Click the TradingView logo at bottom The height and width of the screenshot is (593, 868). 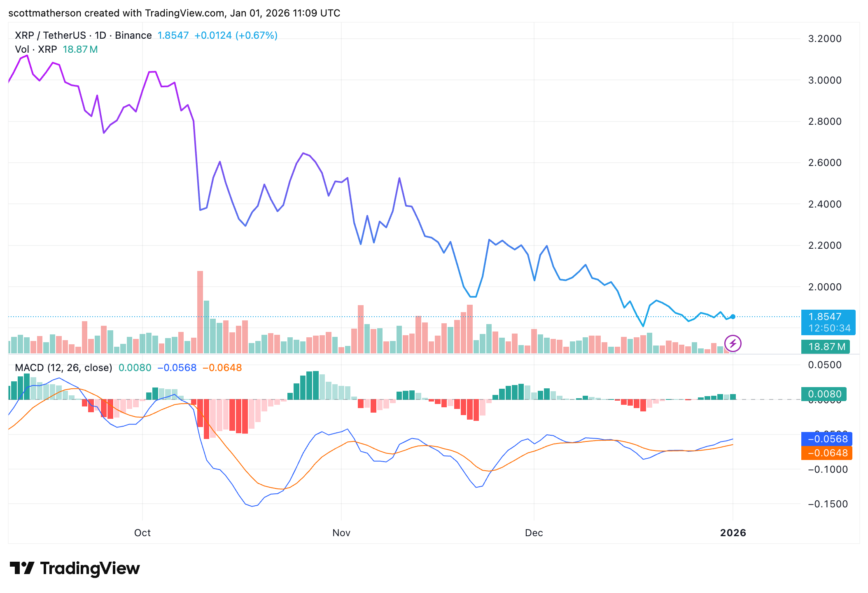tap(75, 568)
